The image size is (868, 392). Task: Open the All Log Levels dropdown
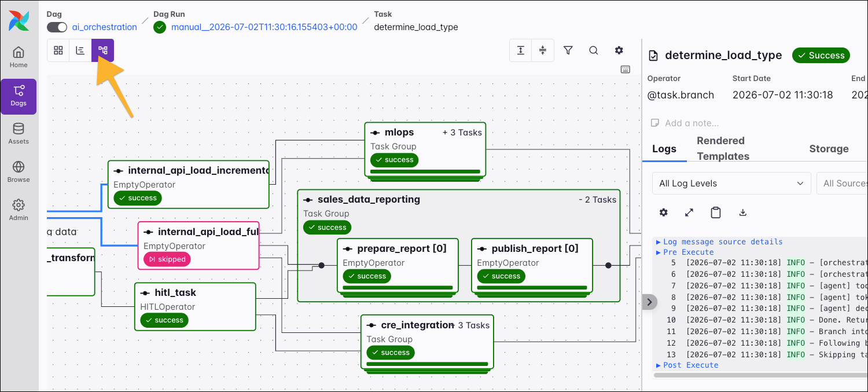731,184
